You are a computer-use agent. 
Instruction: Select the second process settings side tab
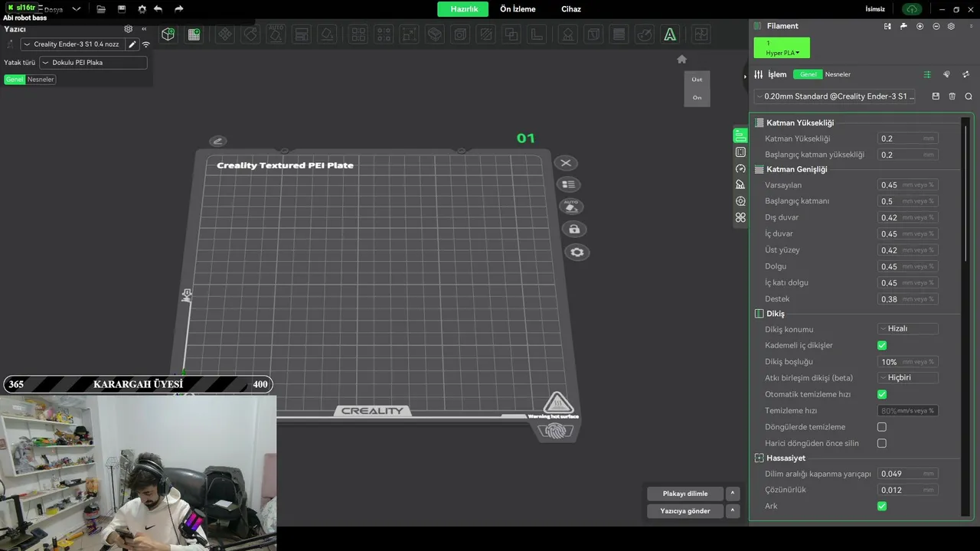click(740, 152)
